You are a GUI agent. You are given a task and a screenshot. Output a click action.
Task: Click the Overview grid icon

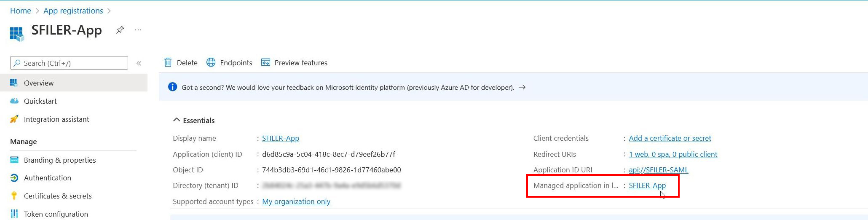click(14, 83)
